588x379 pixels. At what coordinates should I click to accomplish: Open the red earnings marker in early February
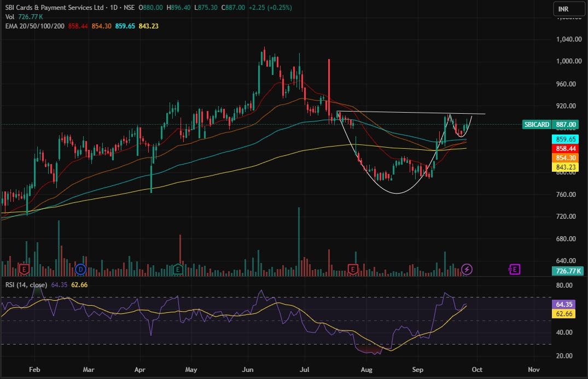(24, 269)
